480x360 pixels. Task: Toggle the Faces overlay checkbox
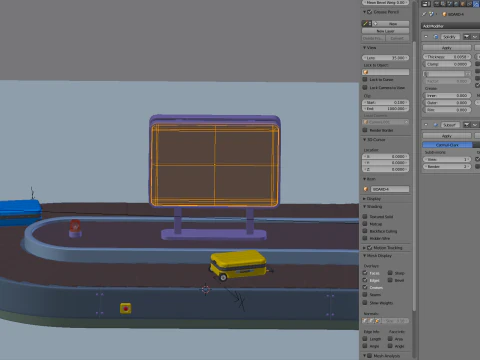point(365,273)
